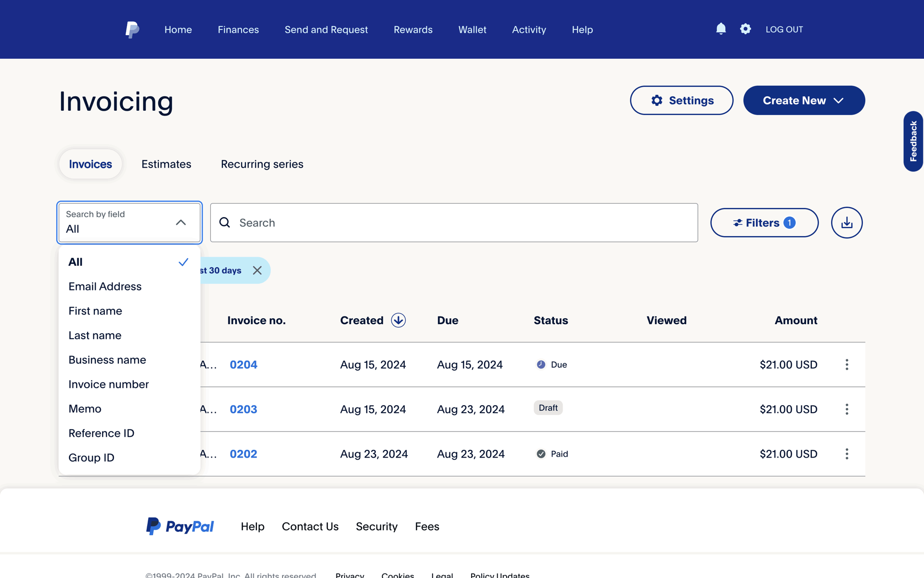Open Rewards in top navigation
Image resolution: width=924 pixels, height=578 pixels.
point(413,29)
